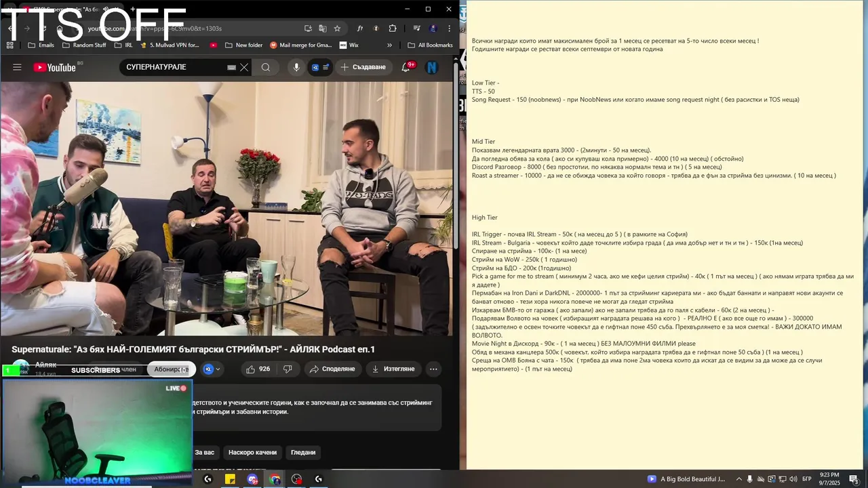Open the Mullvad VPN bookmark
868x488 pixels.
click(170, 45)
